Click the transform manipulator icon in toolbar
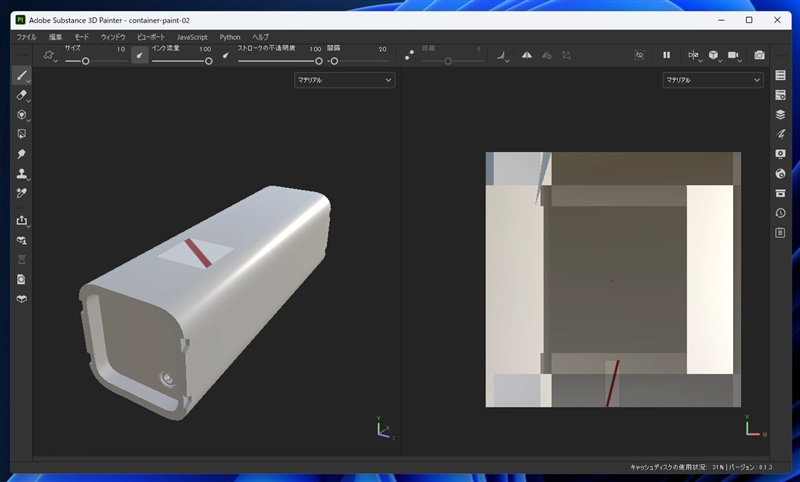The width and height of the screenshot is (800, 482). (566, 55)
